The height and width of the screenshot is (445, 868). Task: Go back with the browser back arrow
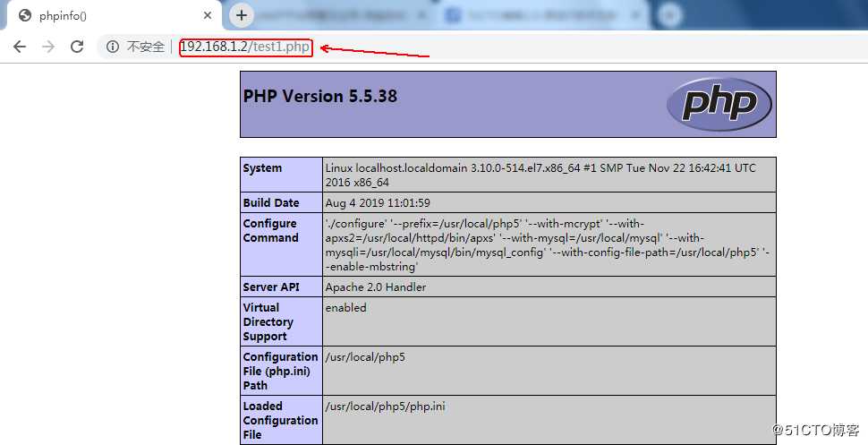(20, 47)
